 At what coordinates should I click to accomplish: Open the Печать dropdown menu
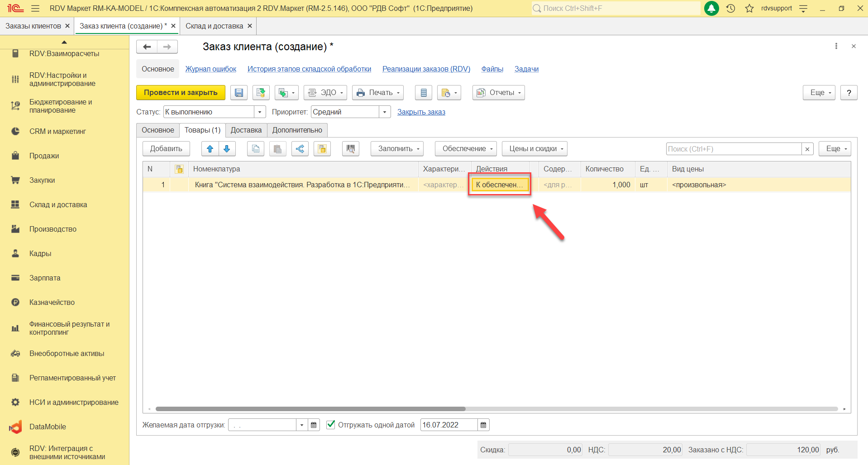[x=378, y=93]
